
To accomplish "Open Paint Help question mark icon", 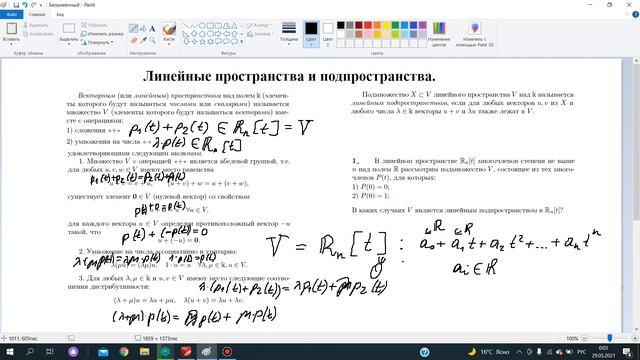I will coord(635,15).
